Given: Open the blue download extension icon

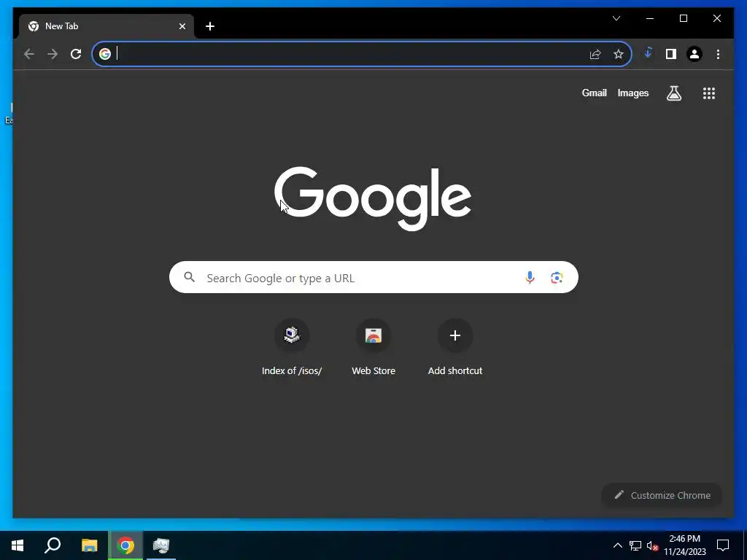Looking at the screenshot, I should 648,53.
